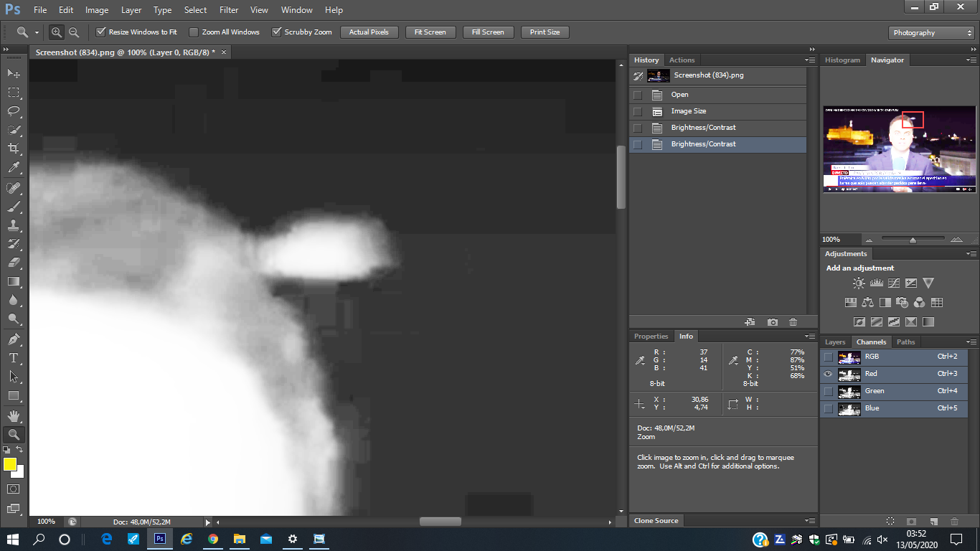Select the Crop tool
This screenshot has width=980, height=551.
tap(14, 149)
